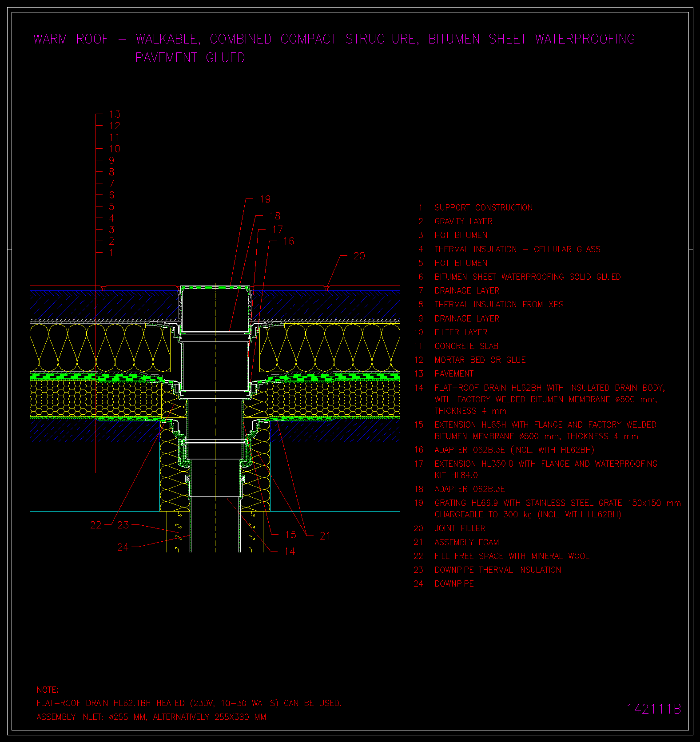Click the 'NOTE:' heading at bottom
Viewport: 700px width, 742px height.
tap(48, 690)
